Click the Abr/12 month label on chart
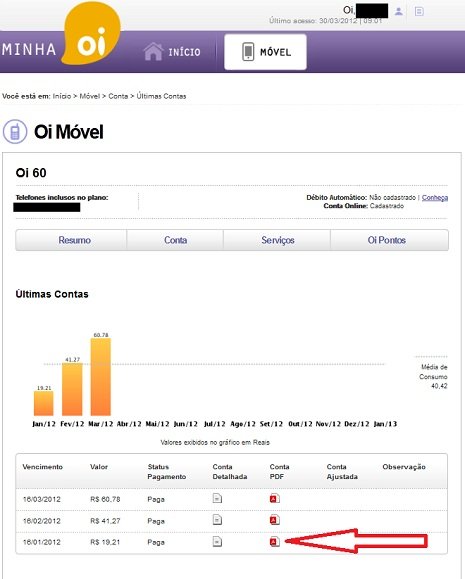Screen dimensions: 465x579 pyautogui.click(x=129, y=424)
